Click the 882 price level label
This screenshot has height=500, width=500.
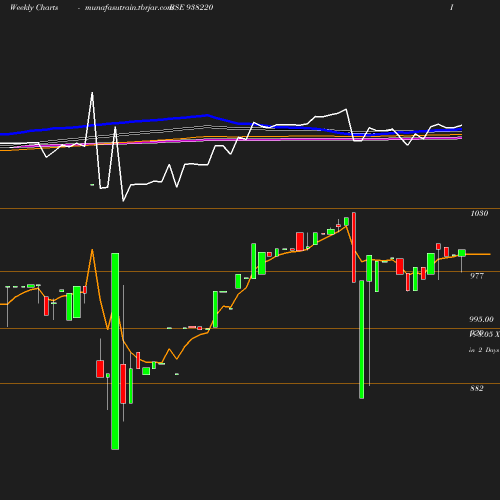click(477, 388)
